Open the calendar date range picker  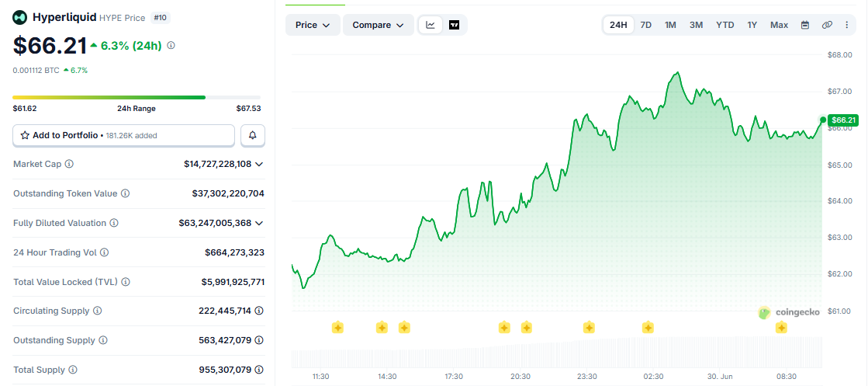tap(805, 25)
